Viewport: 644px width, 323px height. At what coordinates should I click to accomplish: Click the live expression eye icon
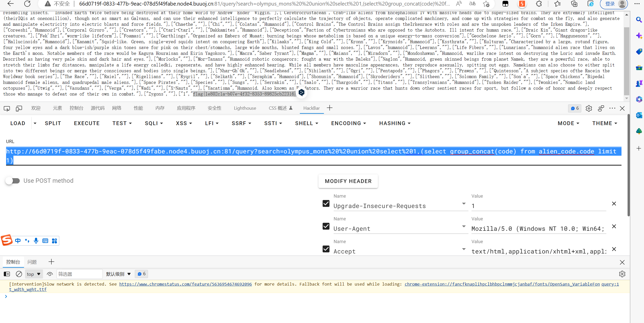[50, 274]
